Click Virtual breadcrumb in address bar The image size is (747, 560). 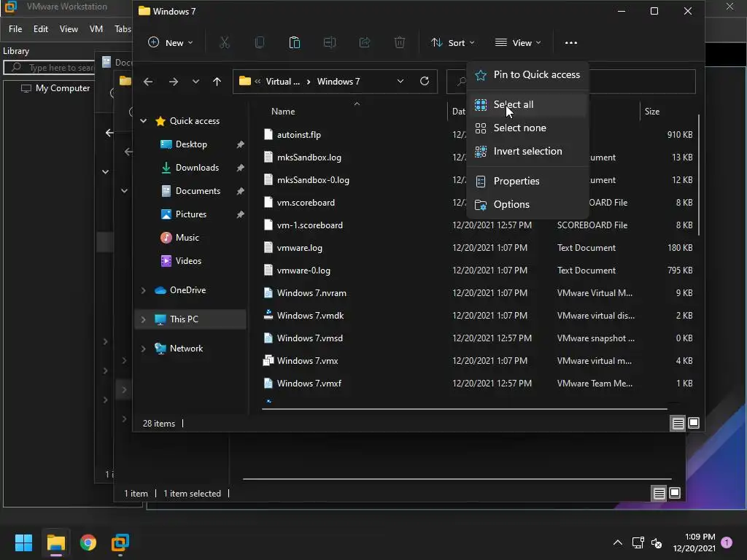click(x=282, y=82)
